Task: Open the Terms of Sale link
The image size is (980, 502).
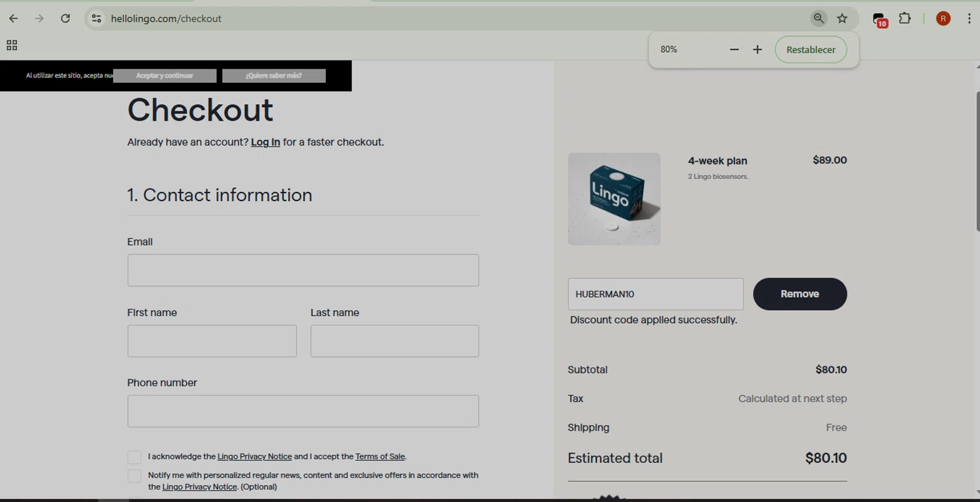Action: click(x=380, y=457)
